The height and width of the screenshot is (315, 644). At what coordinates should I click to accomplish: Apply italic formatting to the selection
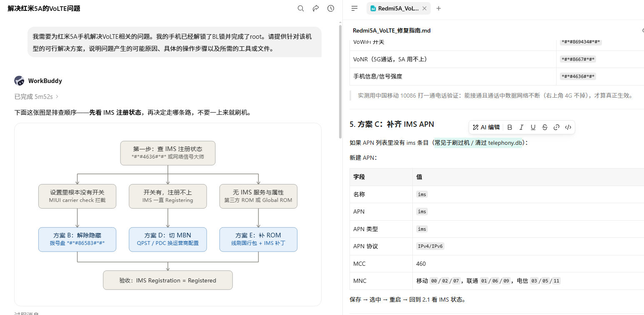pyautogui.click(x=521, y=127)
